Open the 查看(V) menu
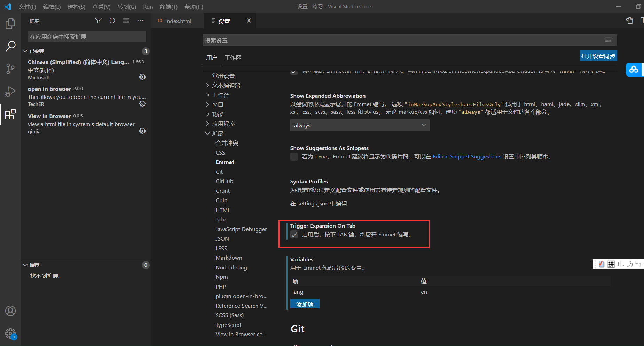644x346 pixels. (x=101, y=7)
